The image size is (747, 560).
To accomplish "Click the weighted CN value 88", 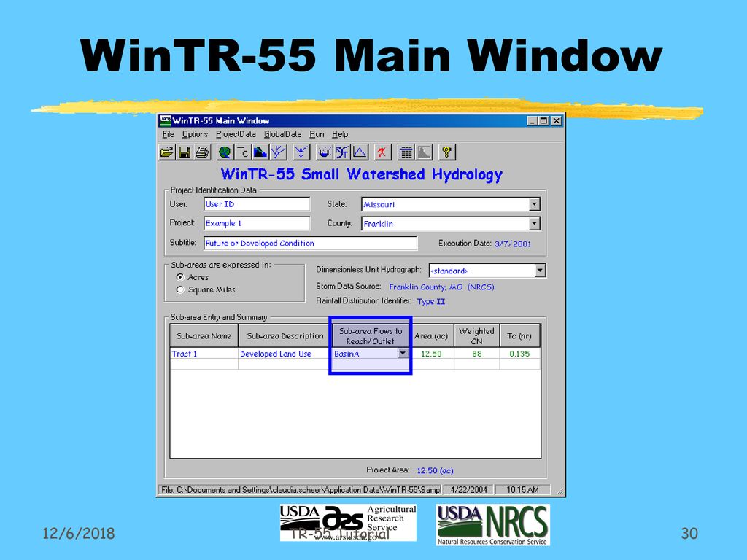I will tap(477, 354).
